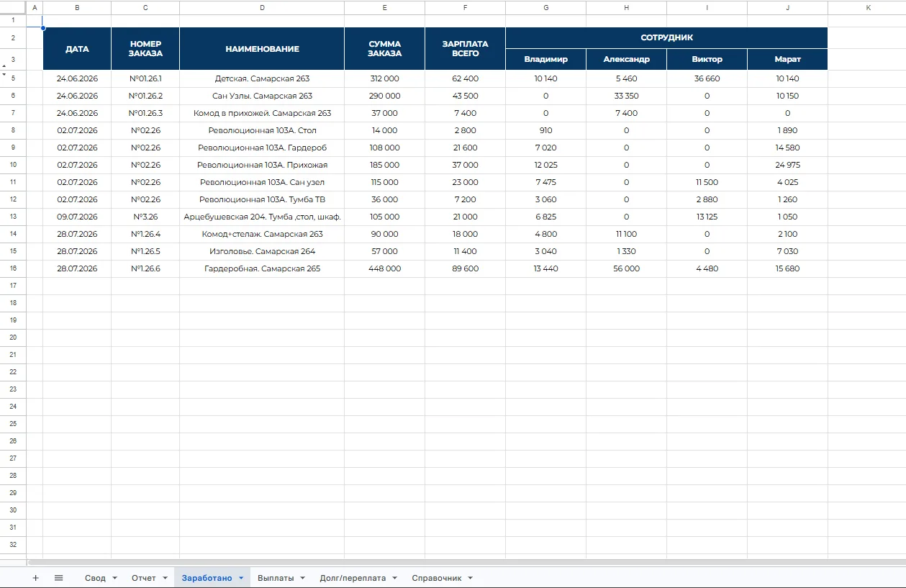This screenshot has width=906, height=588.
Task: Collapse hidden rows arrow below row 3
Action: [4, 65]
